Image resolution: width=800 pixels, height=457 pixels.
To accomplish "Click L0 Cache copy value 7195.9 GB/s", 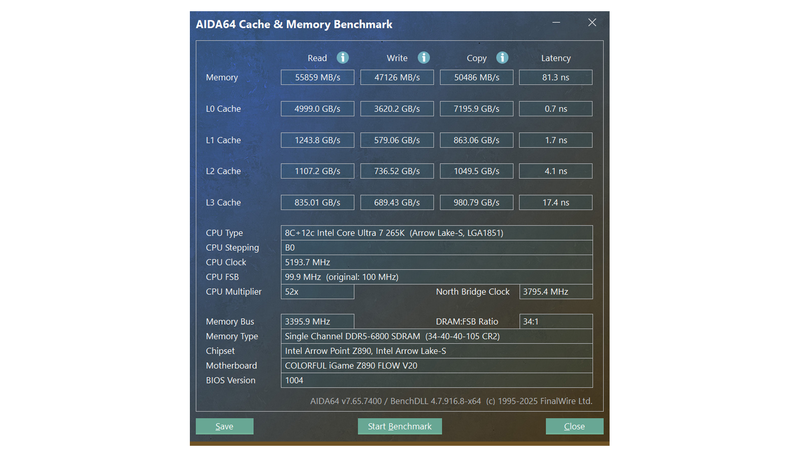I will (477, 109).
